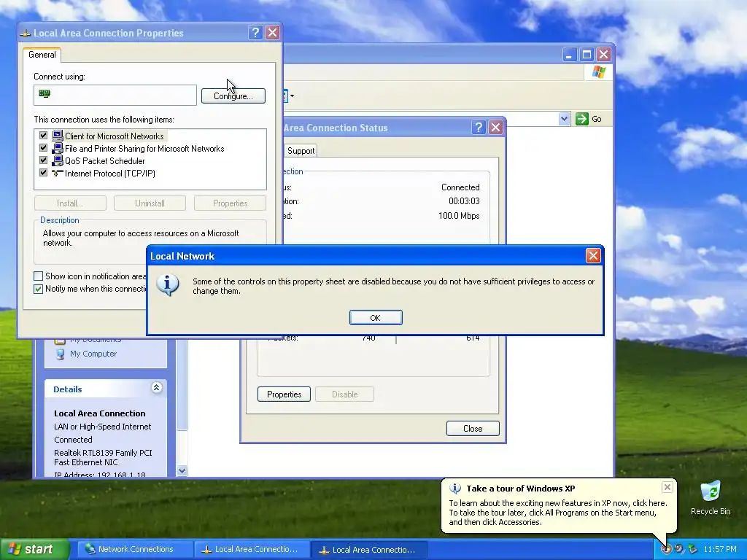Click Go button in Network Connections window
This screenshot has width=747, height=560.
tap(589, 119)
